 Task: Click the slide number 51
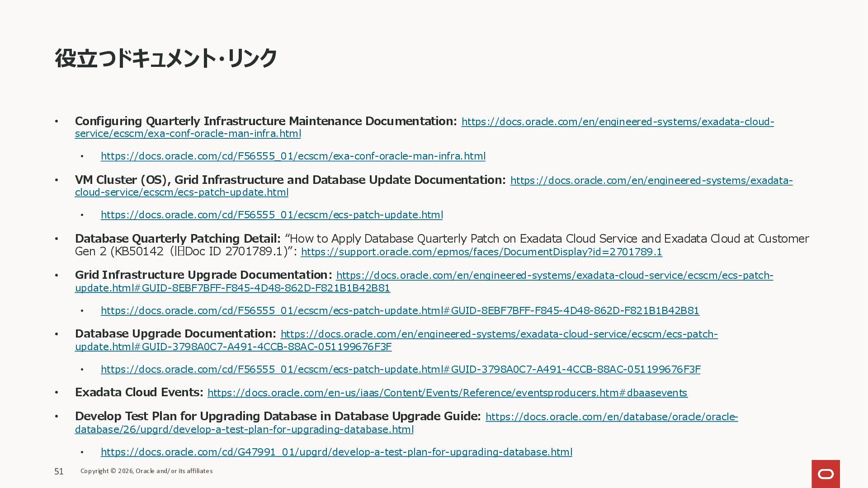tap(59, 472)
